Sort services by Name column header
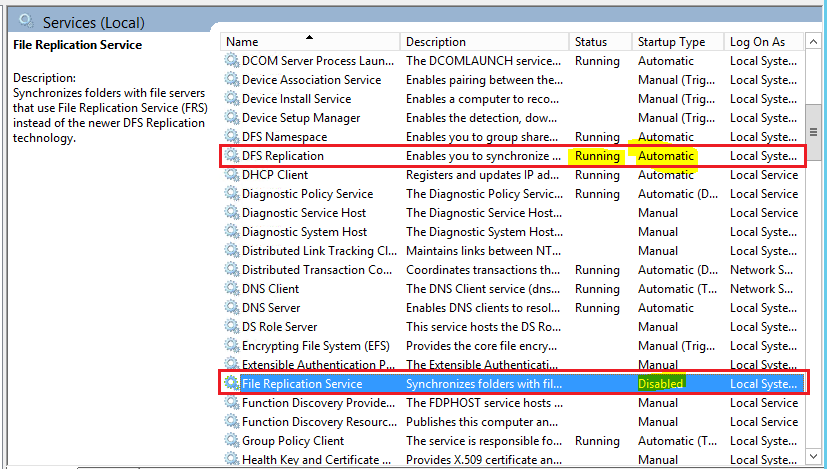The width and height of the screenshot is (827, 469). click(310, 42)
